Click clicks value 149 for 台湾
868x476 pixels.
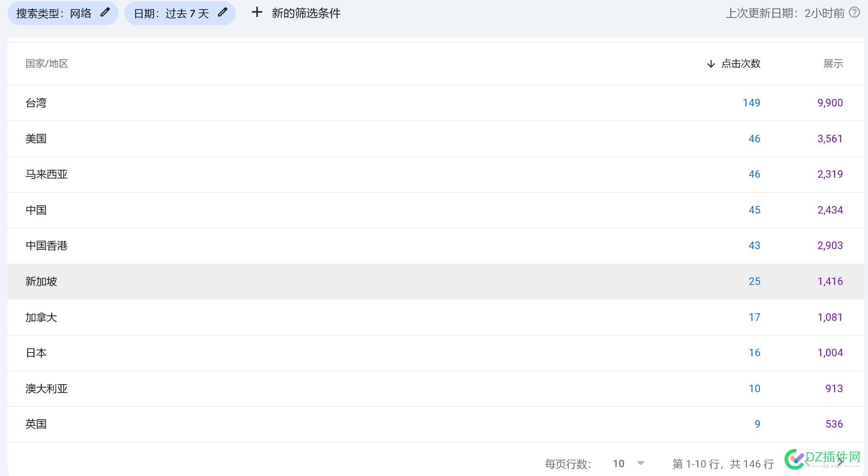tap(752, 103)
